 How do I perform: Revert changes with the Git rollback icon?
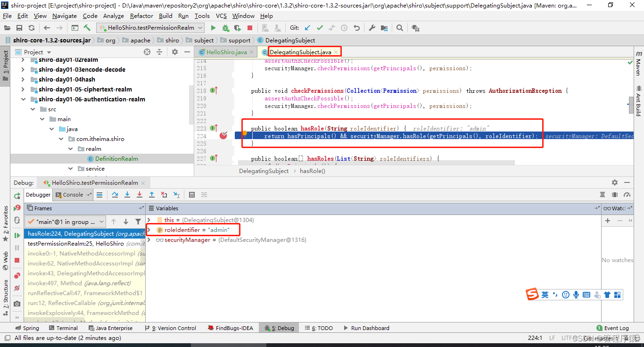[356, 28]
